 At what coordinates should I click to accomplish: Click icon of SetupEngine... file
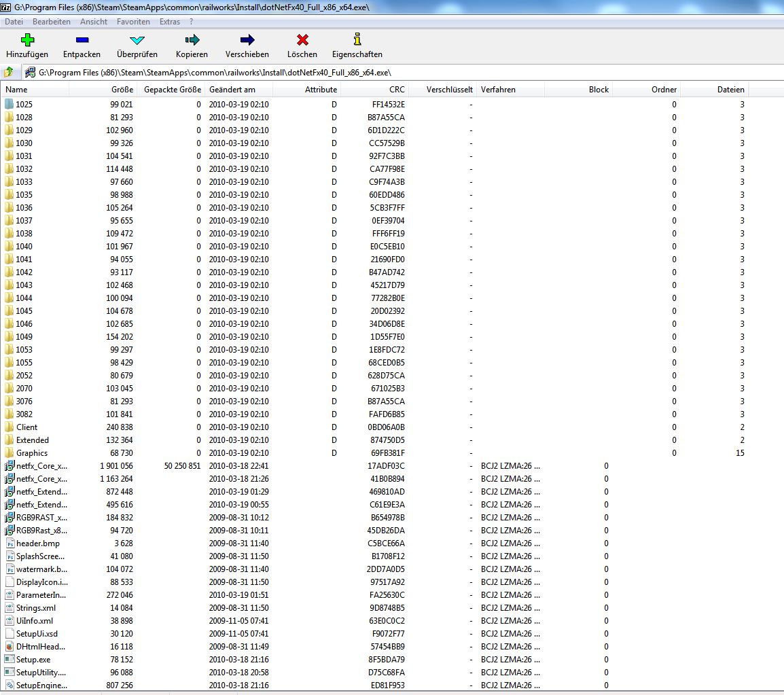click(x=10, y=685)
